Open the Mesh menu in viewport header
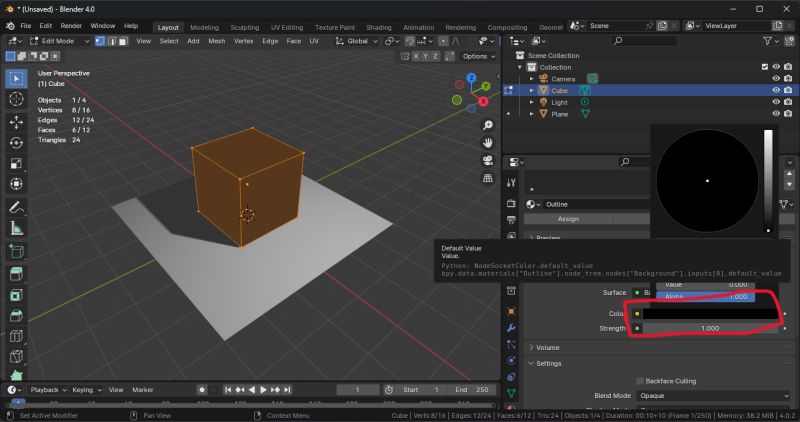800x422 pixels. [216, 41]
